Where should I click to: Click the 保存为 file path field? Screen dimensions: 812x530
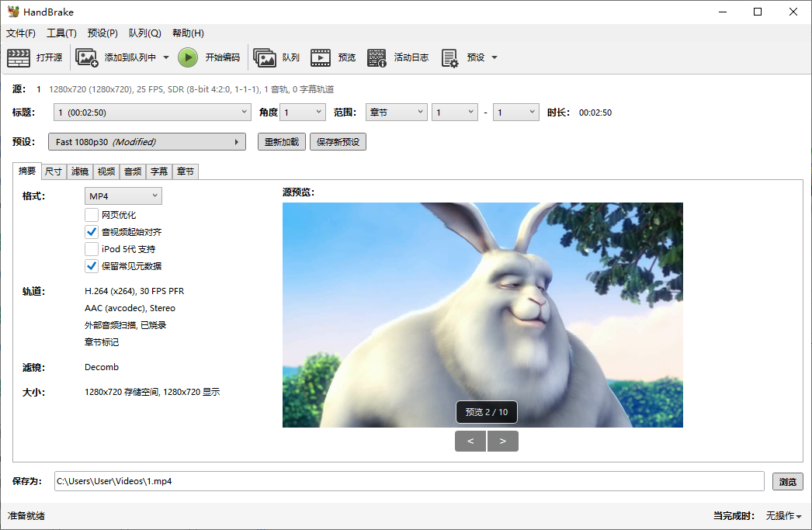[x=409, y=481]
